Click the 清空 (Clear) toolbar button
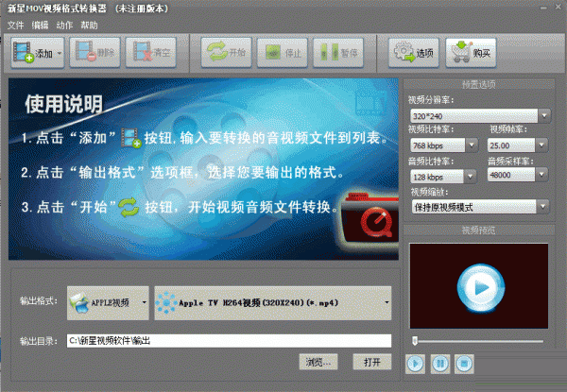The width and height of the screenshot is (567, 392). [x=151, y=53]
